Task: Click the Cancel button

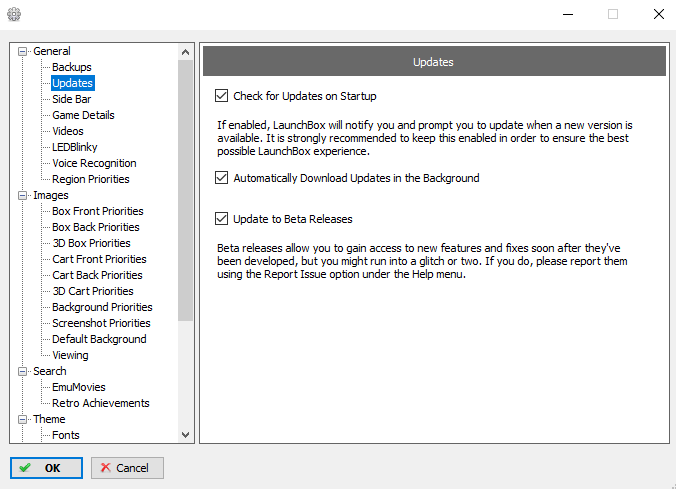Action: (x=127, y=468)
